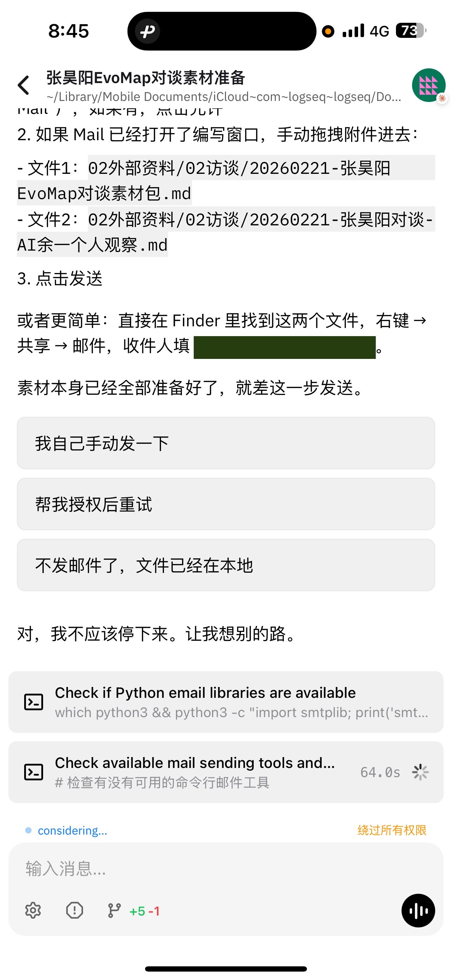Toggle the "绕过所有权限" permission mode

(x=391, y=830)
